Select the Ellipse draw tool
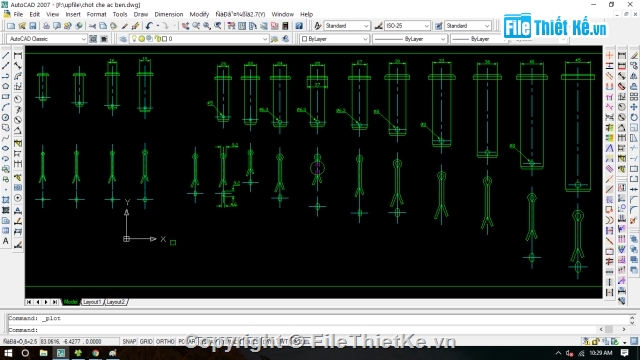This screenshot has width=640, height=360. pos(6,149)
